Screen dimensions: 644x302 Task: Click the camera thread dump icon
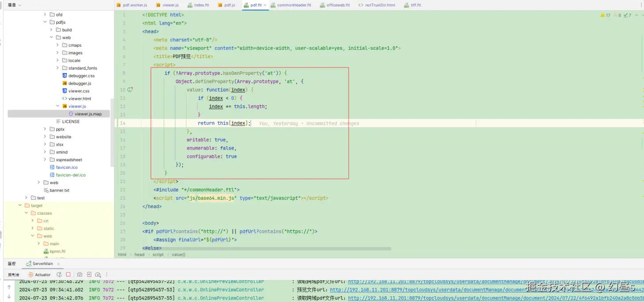[80, 275]
